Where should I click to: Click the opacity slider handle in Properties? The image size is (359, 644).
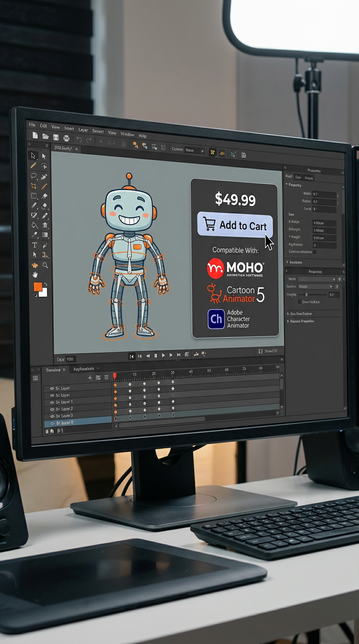pos(306,295)
